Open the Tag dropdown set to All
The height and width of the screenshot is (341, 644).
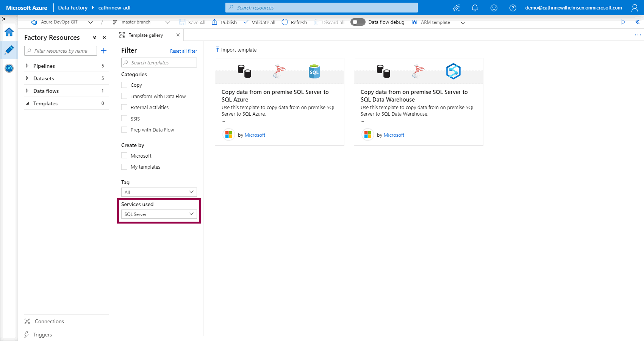coord(159,192)
